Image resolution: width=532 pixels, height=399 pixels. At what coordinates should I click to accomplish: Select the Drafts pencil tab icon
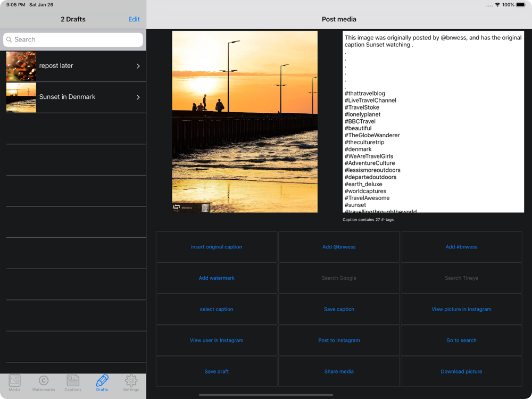tap(102, 381)
